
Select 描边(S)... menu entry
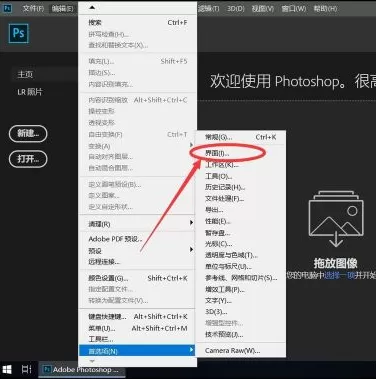tap(137, 73)
